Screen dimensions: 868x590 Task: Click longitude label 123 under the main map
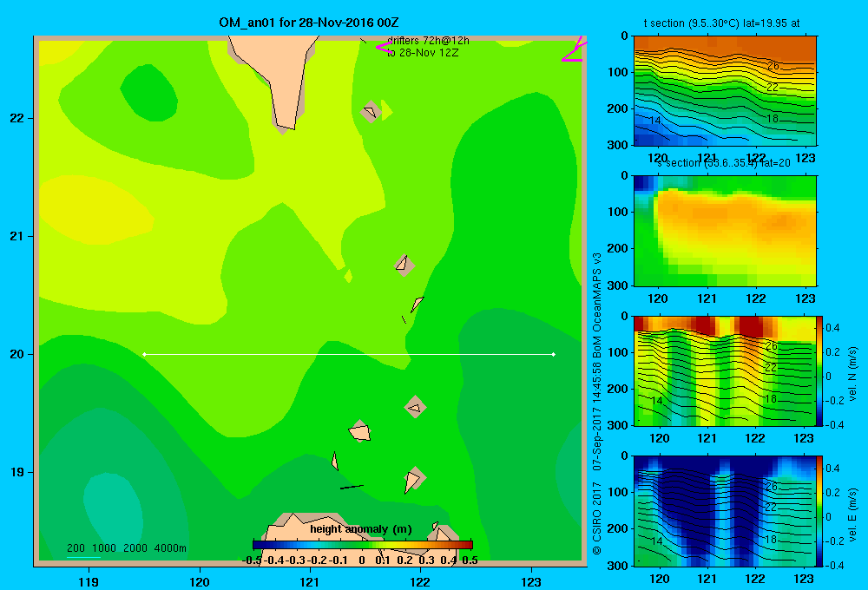[x=531, y=581]
